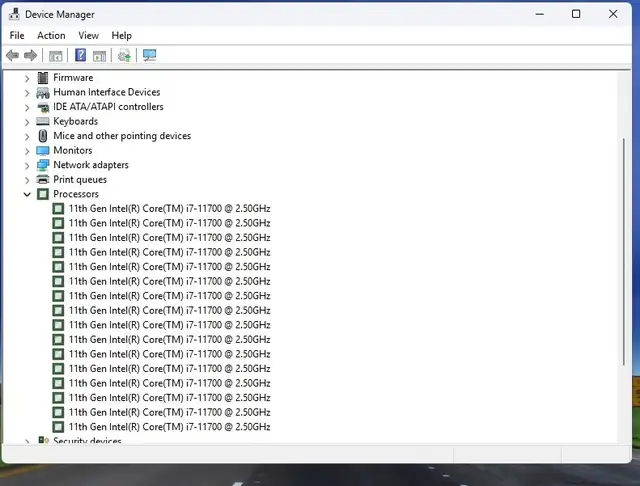Viewport: 640px width, 486px height.
Task: Select the Monitors label
Action: coord(73,150)
